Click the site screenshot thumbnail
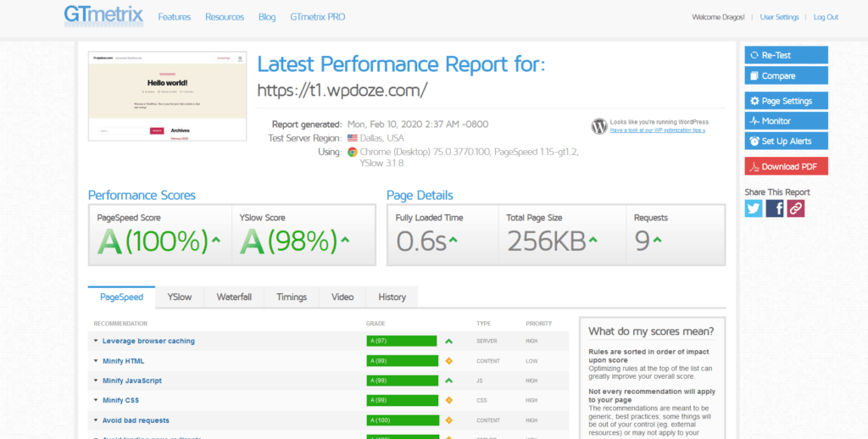The height and width of the screenshot is (439, 868). click(167, 97)
